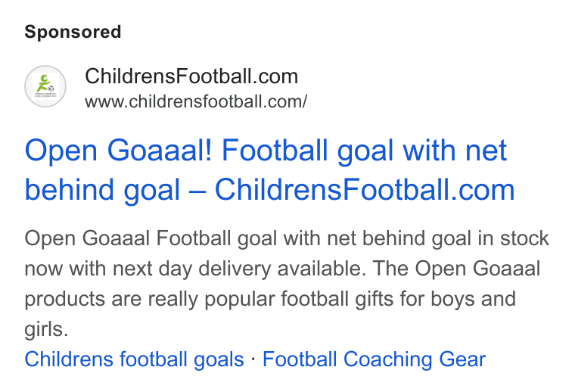The width and height of the screenshot is (575, 392).
Task: Click the word "girls." ending the description
Action: [x=46, y=329]
